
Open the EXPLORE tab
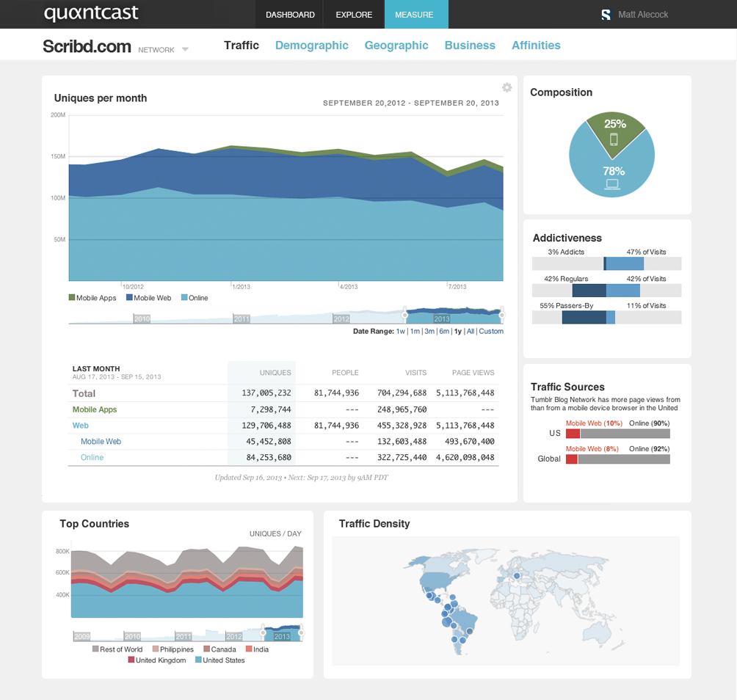click(354, 15)
